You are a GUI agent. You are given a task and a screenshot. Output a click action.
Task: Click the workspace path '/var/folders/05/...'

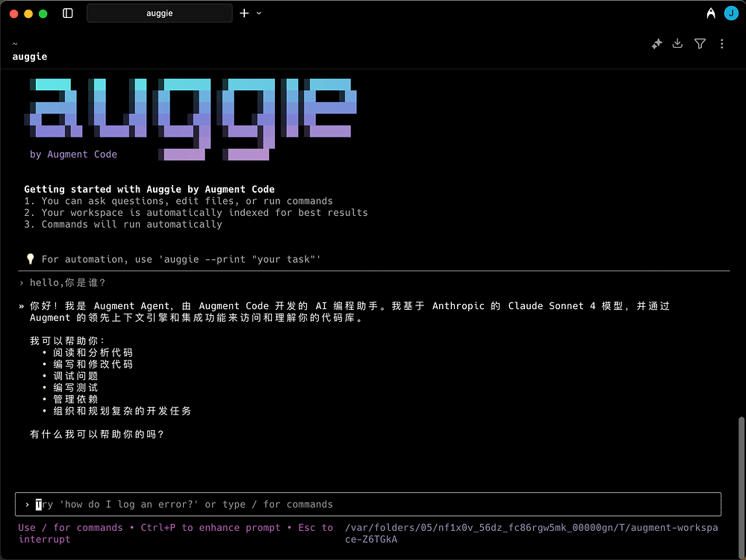pos(532,533)
